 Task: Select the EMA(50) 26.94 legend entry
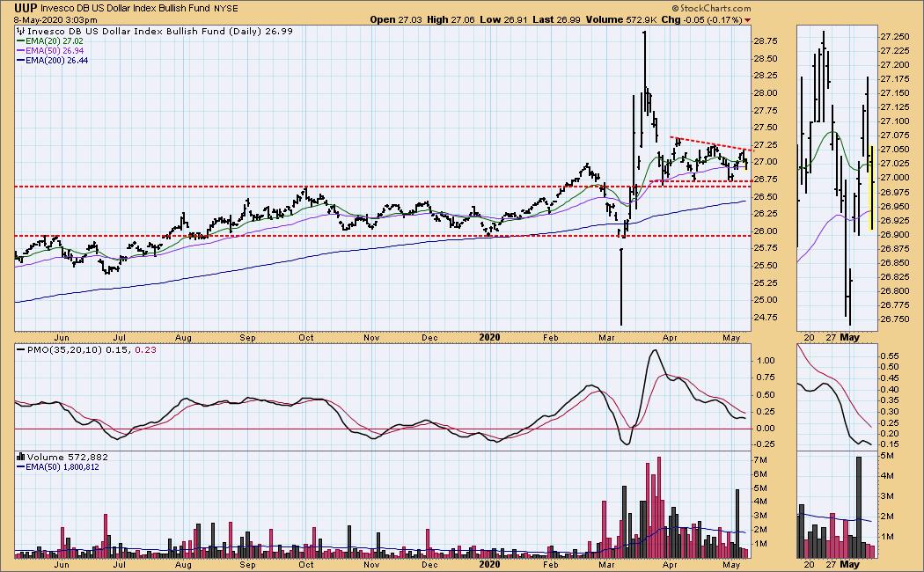[x=50, y=51]
